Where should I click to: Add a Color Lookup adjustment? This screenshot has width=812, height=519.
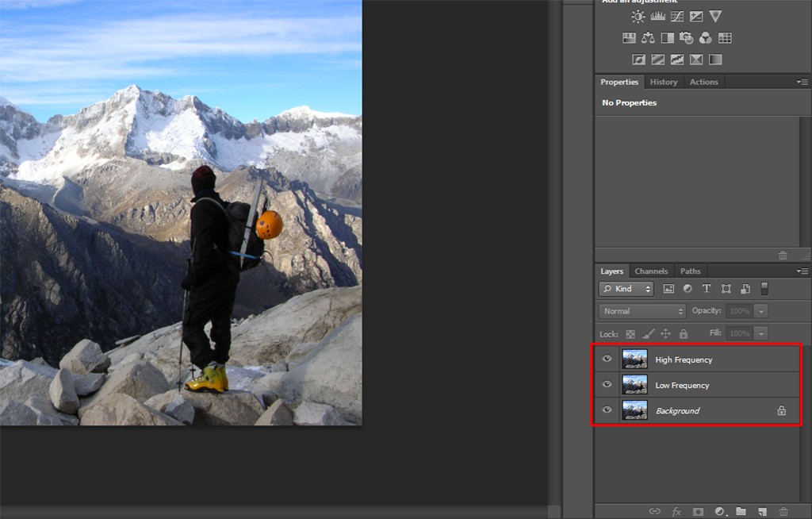[x=725, y=38]
